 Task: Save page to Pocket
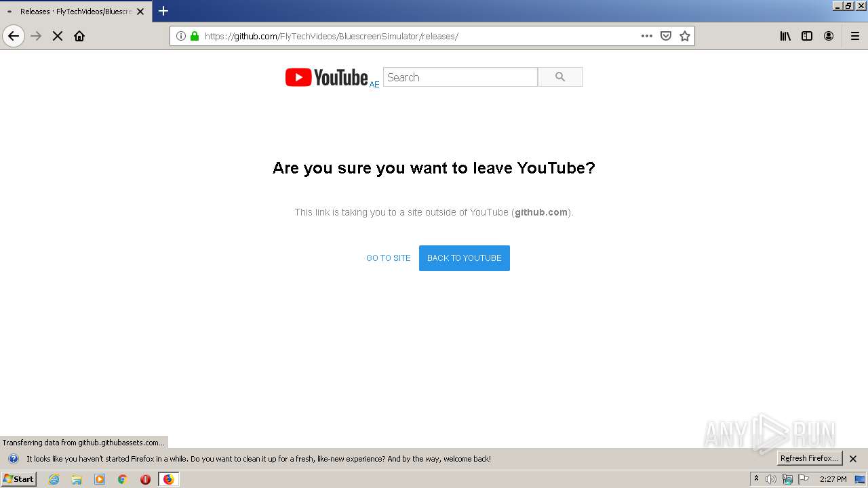tap(666, 36)
